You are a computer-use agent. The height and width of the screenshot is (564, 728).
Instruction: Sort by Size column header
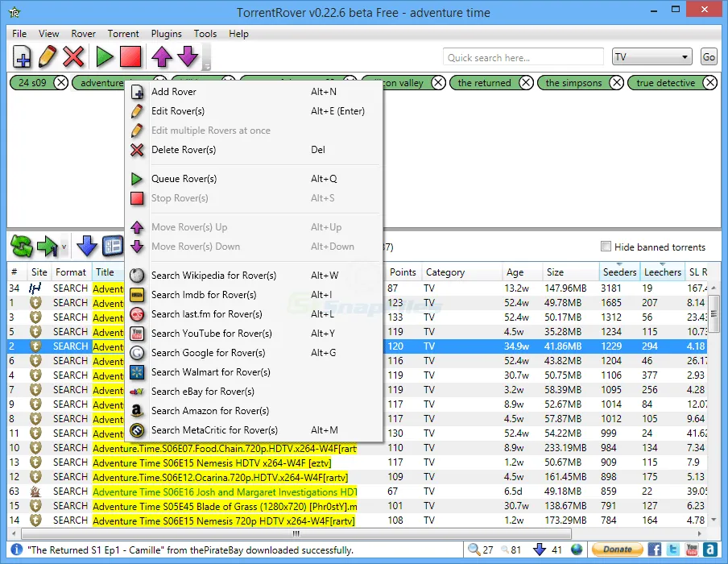(571, 272)
